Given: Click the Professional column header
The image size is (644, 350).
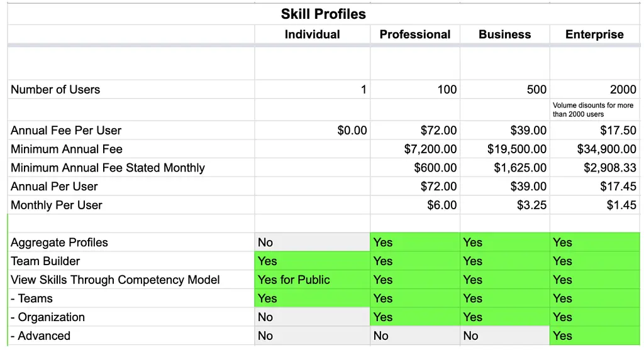Looking at the screenshot, I should tap(415, 34).
